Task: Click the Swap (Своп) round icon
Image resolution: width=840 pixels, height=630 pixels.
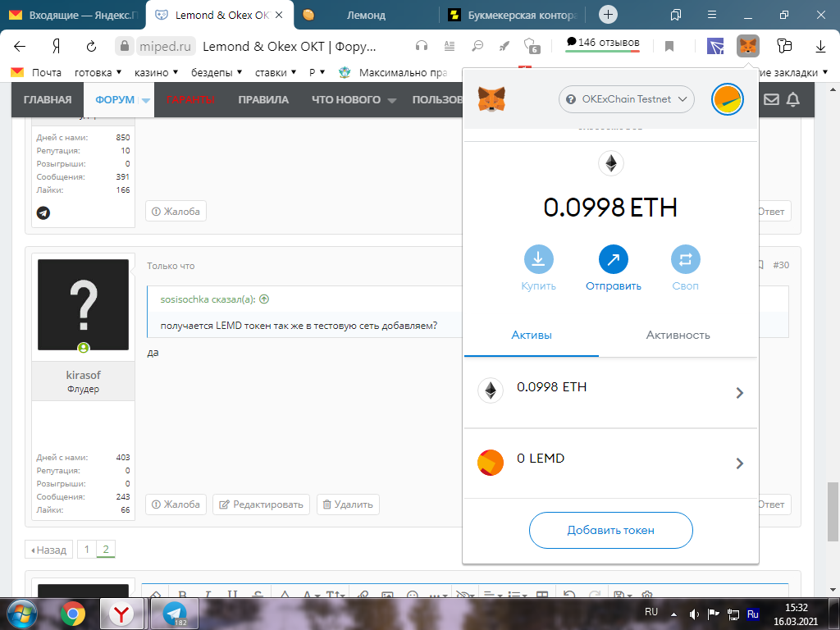Action: click(685, 259)
